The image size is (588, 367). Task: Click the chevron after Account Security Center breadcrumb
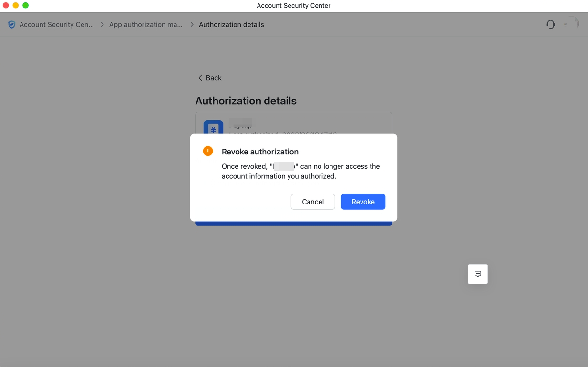pos(101,24)
